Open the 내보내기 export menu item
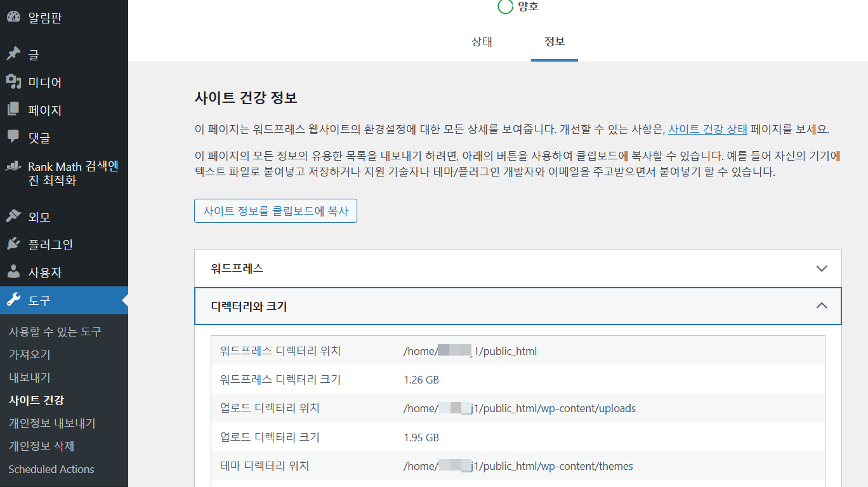Viewport: 868px width, 487px height. point(29,377)
